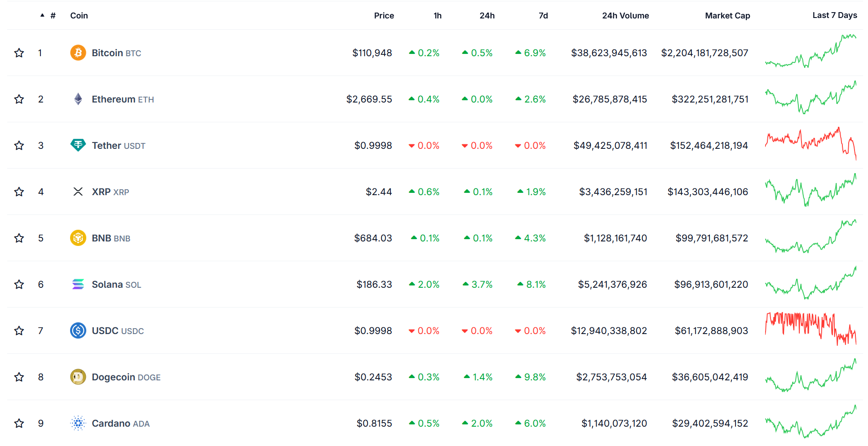Sort by 24h change header
Viewport: 868px width, 446px height.
pyautogui.click(x=487, y=15)
